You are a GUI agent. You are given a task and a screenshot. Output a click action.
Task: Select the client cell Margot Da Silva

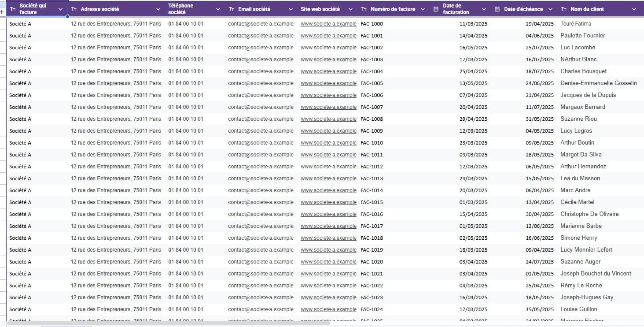(581, 155)
